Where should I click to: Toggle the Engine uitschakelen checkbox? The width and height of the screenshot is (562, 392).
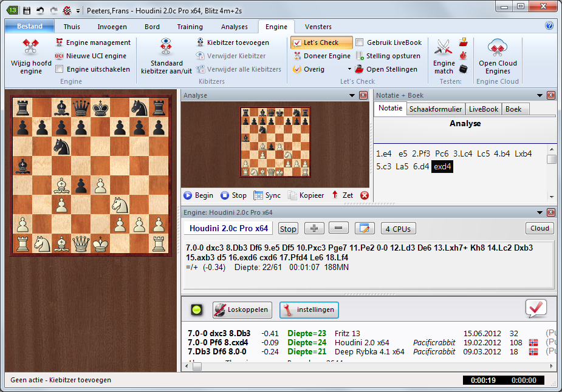(60, 69)
